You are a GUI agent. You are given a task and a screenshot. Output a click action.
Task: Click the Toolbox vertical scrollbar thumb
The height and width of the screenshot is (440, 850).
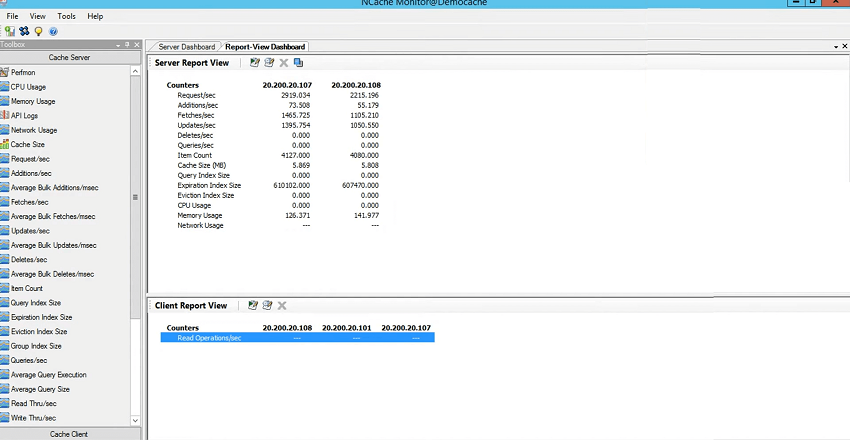(136, 197)
